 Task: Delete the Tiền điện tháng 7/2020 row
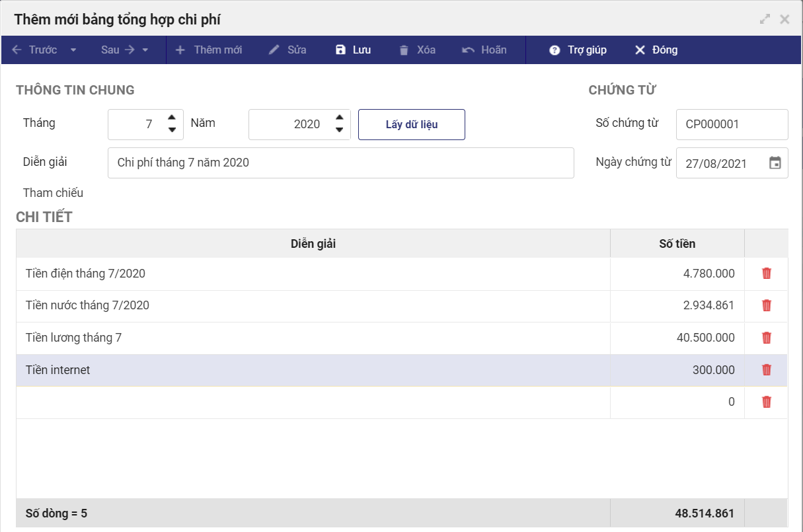click(x=767, y=274)
